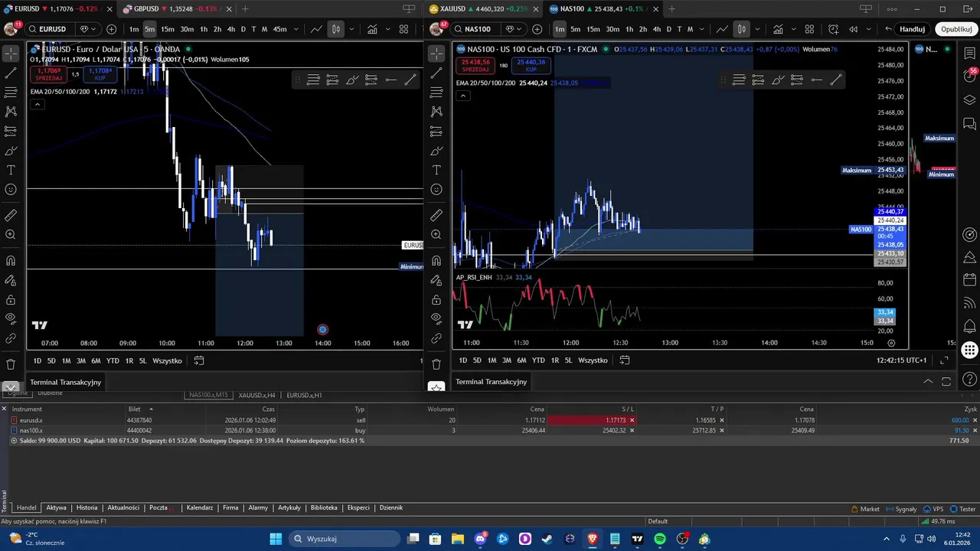Toggle hide all drawings eye in EURUSD sidebar
The image size is (980, 551).
pos(11,318)
